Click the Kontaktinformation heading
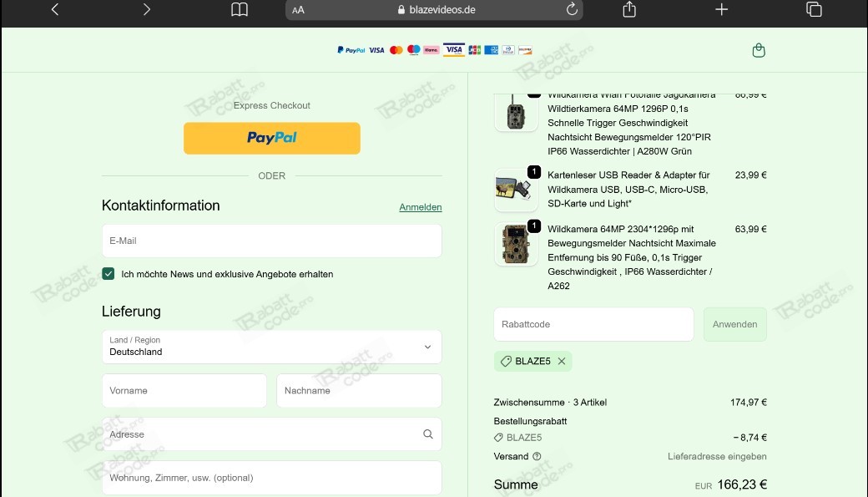The width and height of the screenshot is (868, 497). click(160, 205)
